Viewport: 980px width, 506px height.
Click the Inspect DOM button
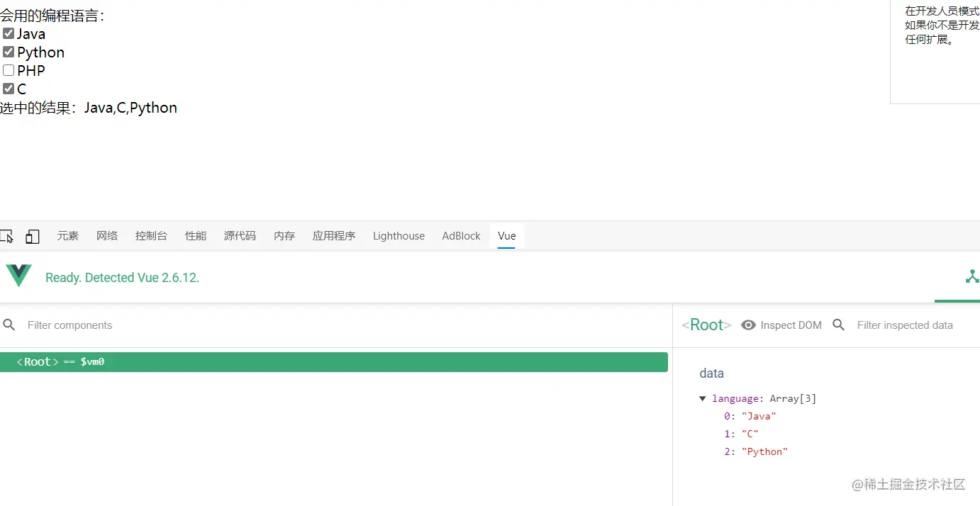point(781,325)
